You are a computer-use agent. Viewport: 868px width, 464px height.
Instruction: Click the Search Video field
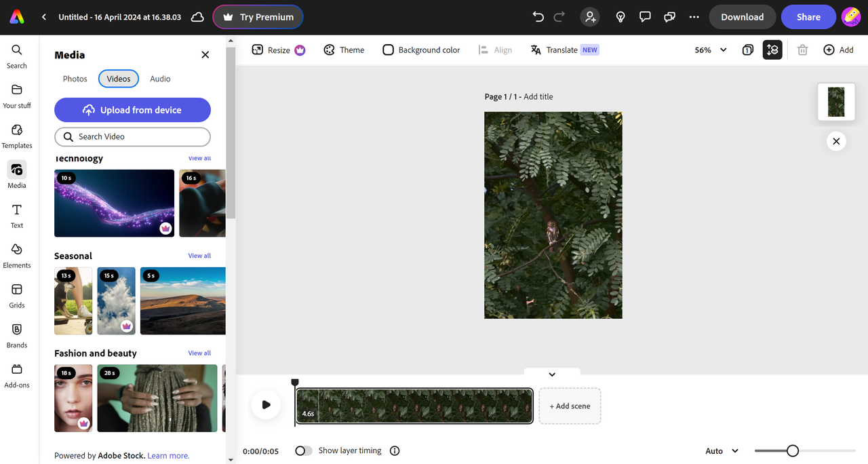[132, 136]
